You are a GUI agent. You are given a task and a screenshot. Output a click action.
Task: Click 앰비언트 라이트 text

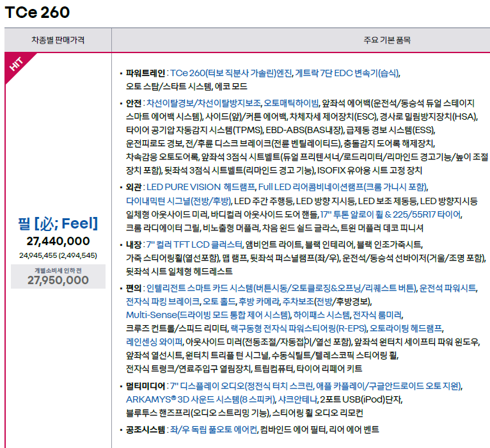point(273,244)
